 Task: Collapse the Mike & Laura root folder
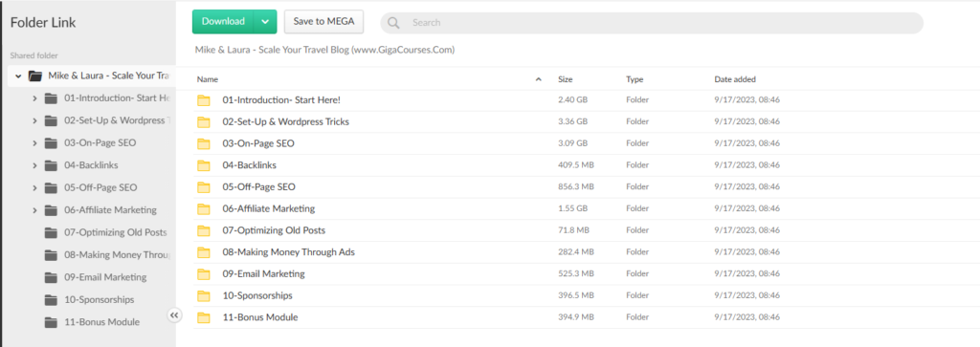[19, 76]
